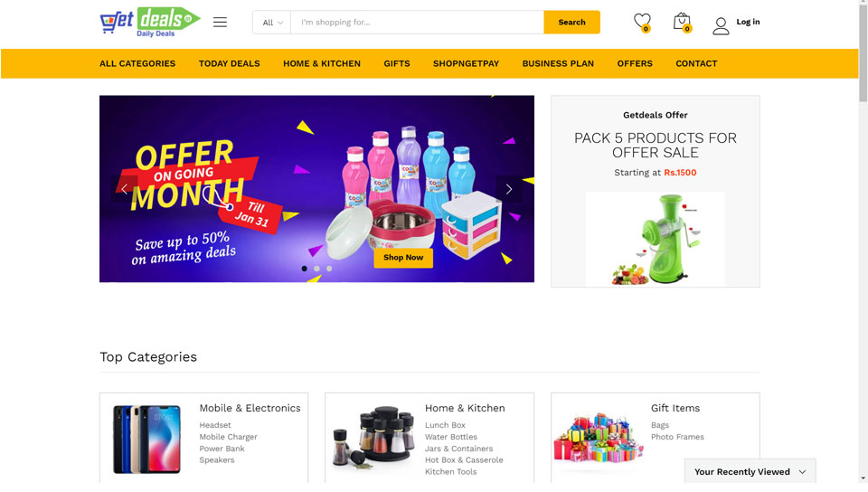868x492 pixels.
Task: Click the Get Deals logo
Action: click(150, 22)
